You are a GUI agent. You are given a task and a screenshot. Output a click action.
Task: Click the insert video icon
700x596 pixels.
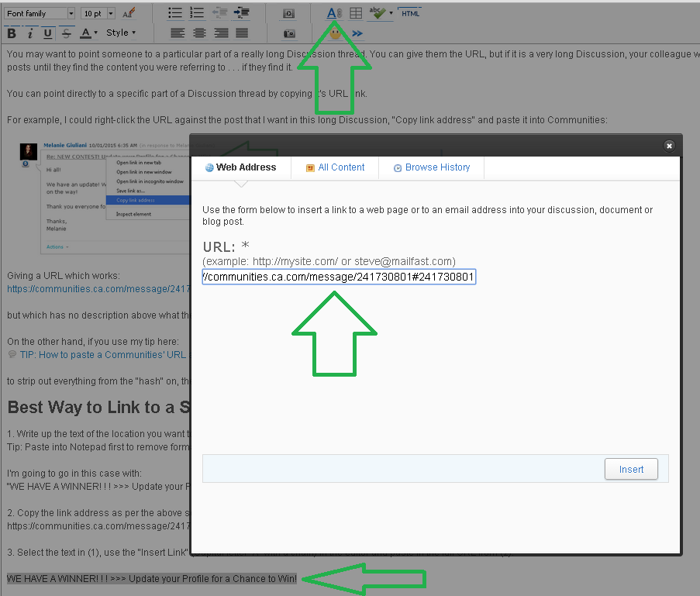click(x=289, y=14)
